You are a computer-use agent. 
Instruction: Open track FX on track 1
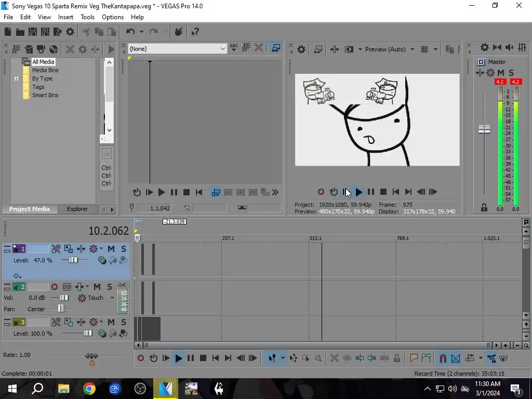[81, 249]
